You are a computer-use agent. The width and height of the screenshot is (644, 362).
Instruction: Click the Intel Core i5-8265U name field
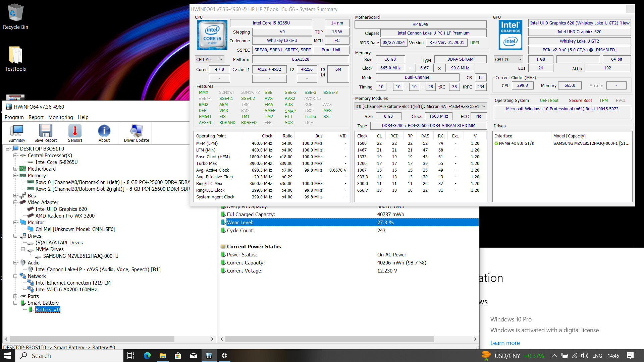[x=271, y=23]
